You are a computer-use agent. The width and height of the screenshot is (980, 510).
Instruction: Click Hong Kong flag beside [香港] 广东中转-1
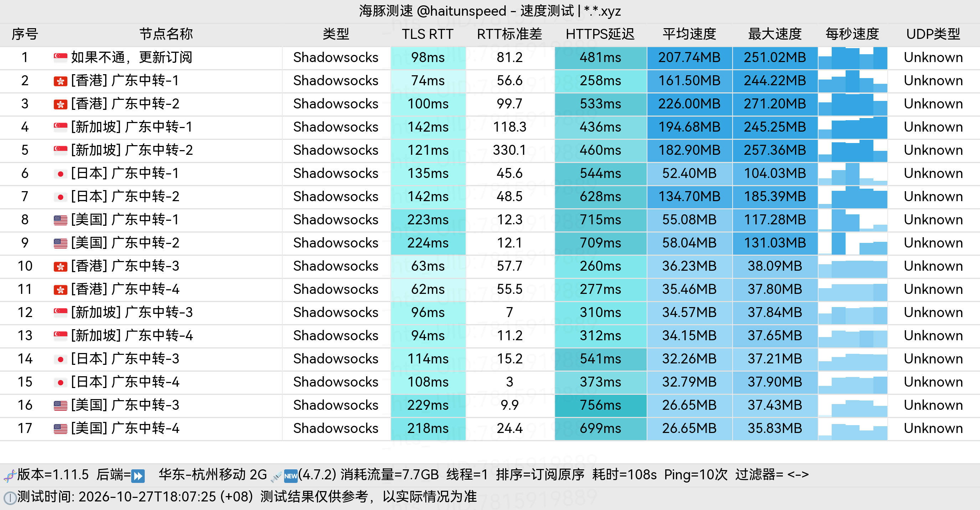[61, 81]
